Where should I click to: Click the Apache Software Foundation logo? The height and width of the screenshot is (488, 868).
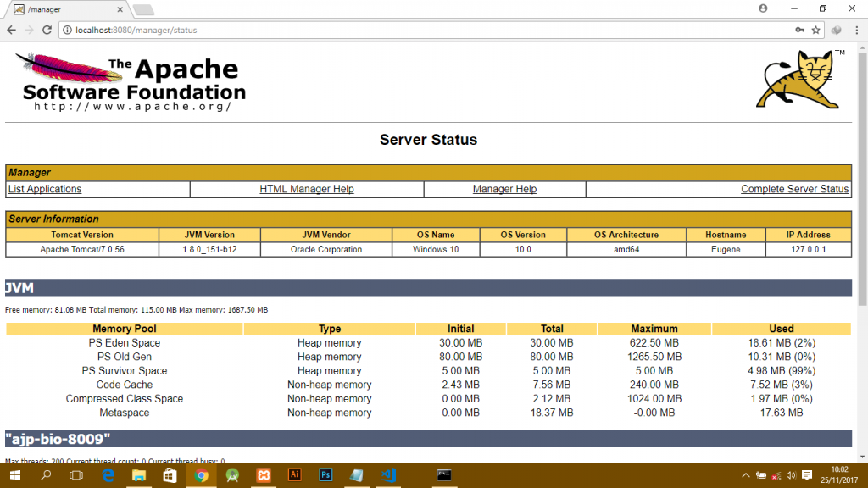point(131,82)
